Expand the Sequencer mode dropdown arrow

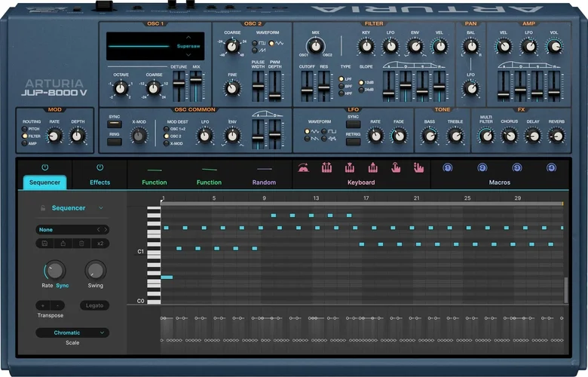[101, 208]
